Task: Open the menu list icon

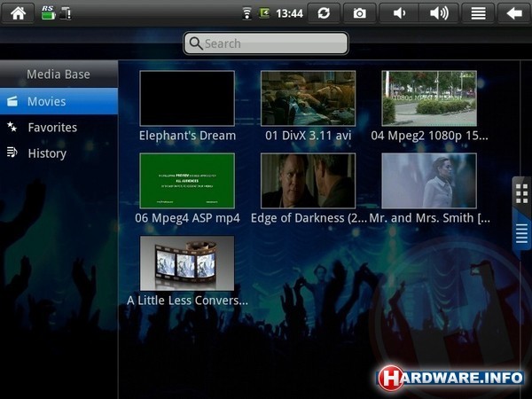Action: coord(478,13)
